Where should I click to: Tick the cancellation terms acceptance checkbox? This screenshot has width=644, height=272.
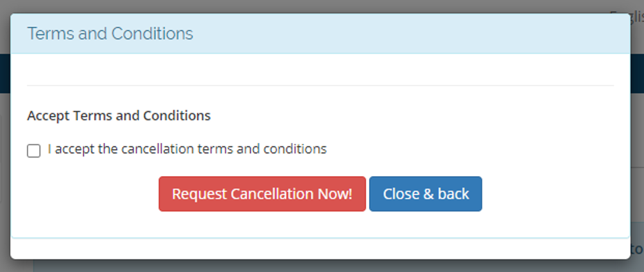coord(34,150)
